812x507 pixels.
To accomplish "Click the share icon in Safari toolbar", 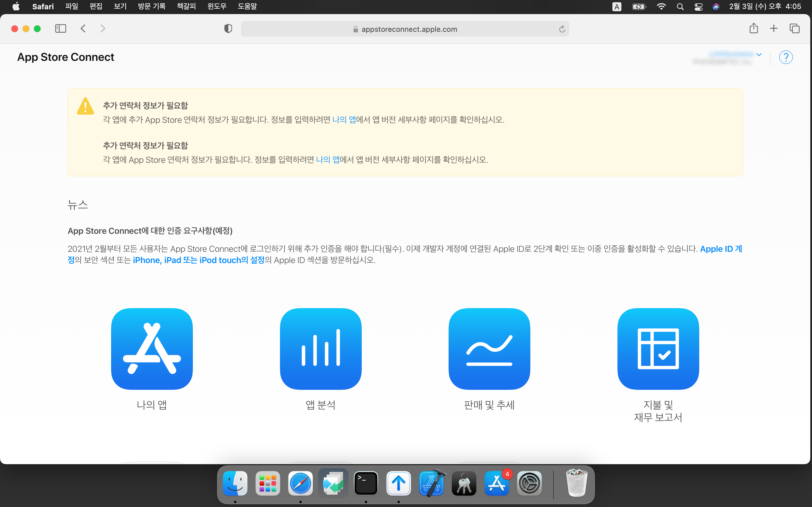I will point(754,28).
